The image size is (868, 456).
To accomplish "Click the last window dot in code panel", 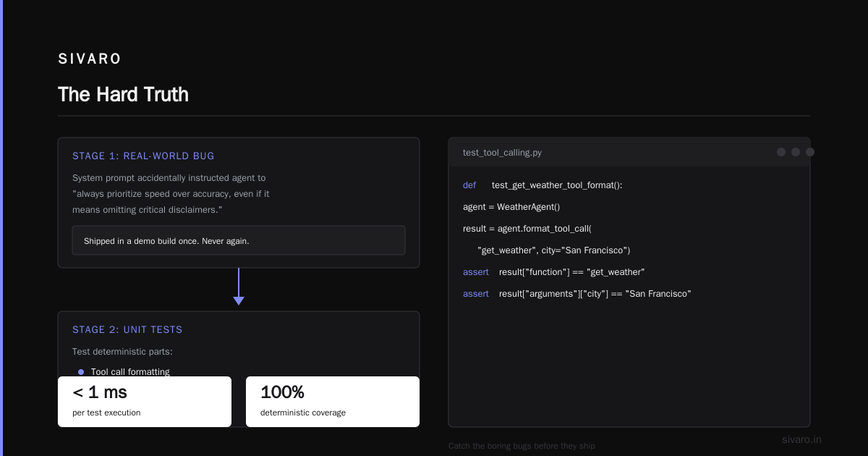I will [810, 152].
